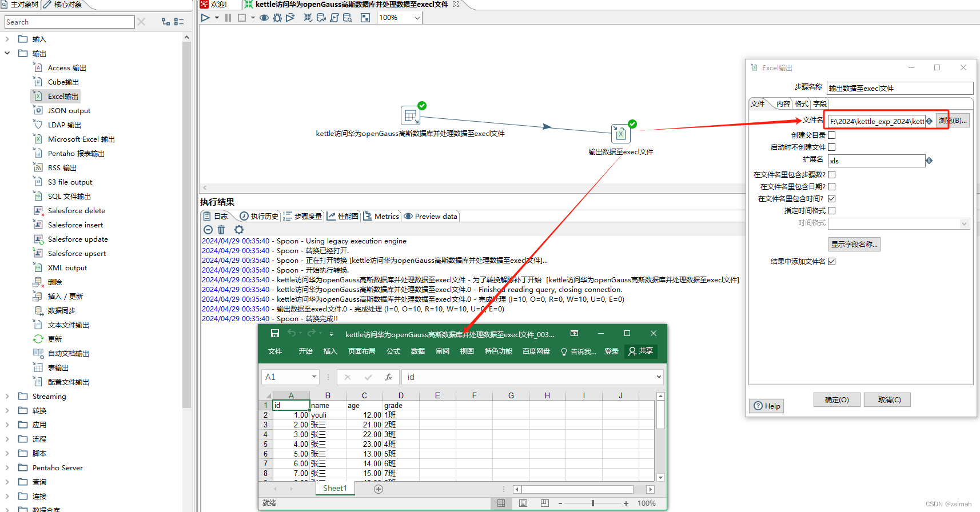Run the transformation with the play icon
Viewport: 980px width, 512px height.
(x=205, y=18)
